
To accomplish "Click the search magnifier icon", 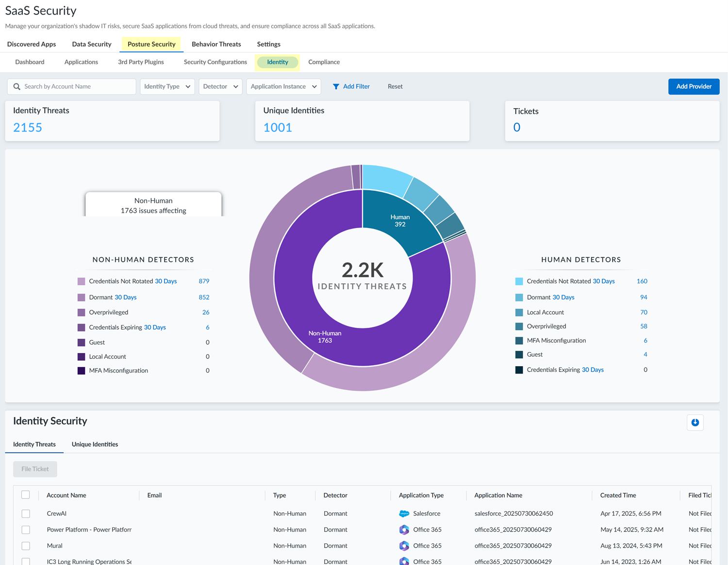I will (x=17, y=87).
